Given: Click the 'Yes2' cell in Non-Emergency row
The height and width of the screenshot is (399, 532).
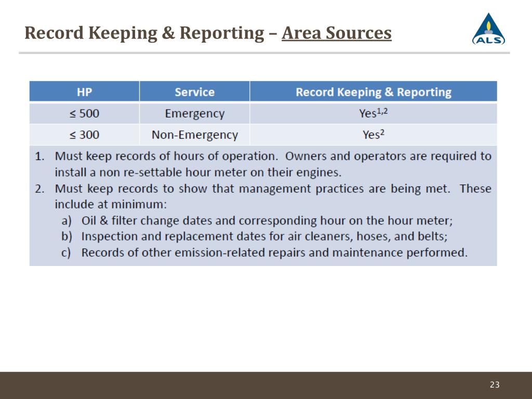Looking at the screenshot, I should 374,135.
